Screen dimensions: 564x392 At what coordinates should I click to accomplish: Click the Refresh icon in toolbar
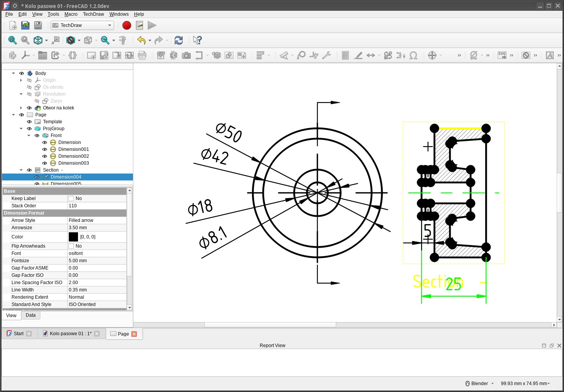179,40
